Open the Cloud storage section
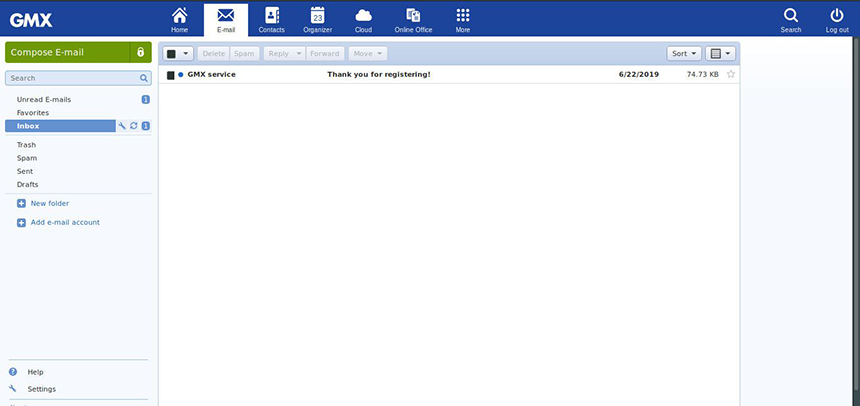Image resolution: width=860 pixels, height=406 pixels. tap(363, 20)
